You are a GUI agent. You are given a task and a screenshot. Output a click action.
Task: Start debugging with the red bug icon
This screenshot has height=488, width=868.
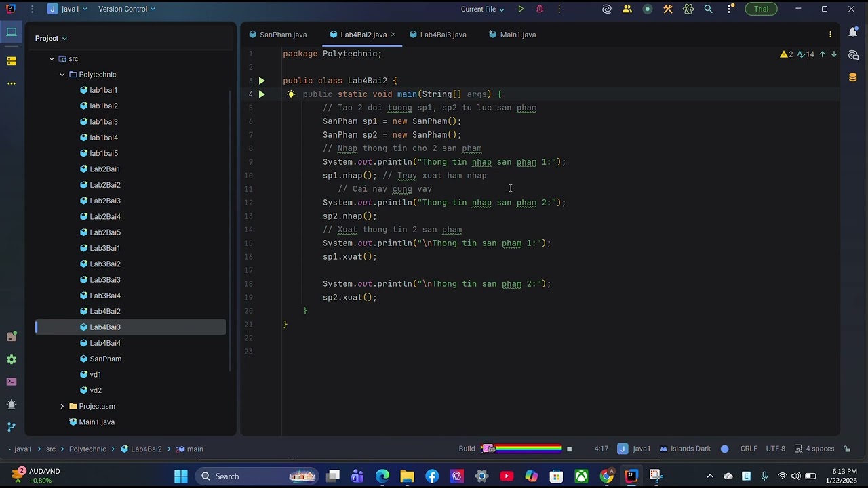coord(540,9)
